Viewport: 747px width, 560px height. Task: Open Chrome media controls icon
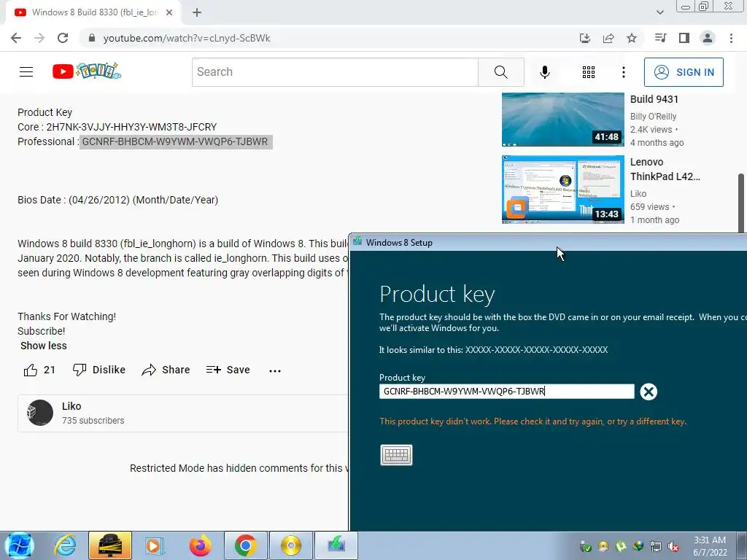point(661,38)
